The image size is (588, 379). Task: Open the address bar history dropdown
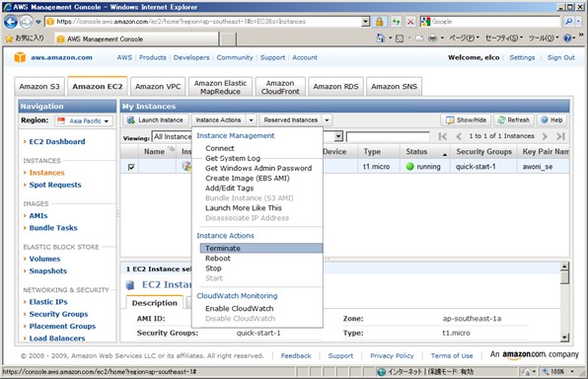click(x=366, y=22)
